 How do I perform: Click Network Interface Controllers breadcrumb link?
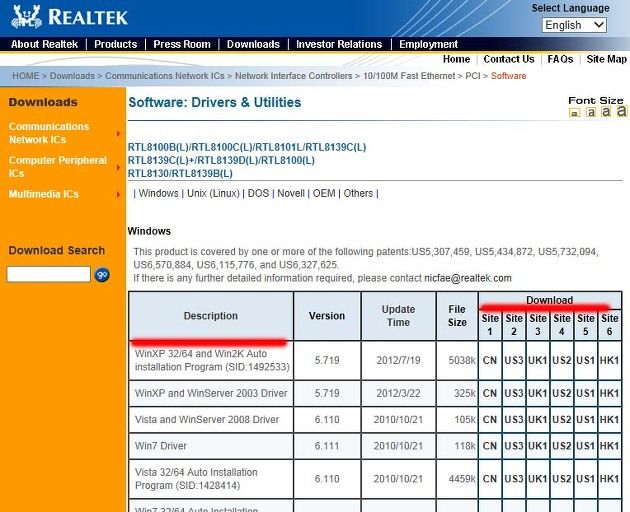click(293, 76)
